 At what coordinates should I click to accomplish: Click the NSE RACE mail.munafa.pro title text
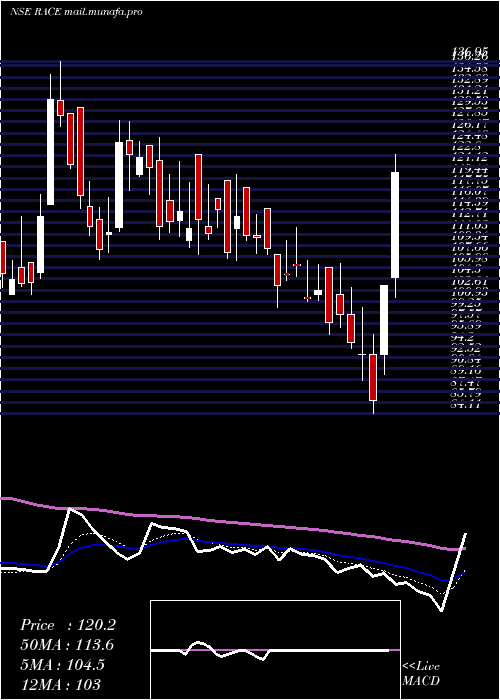click(x=76, y=12)
